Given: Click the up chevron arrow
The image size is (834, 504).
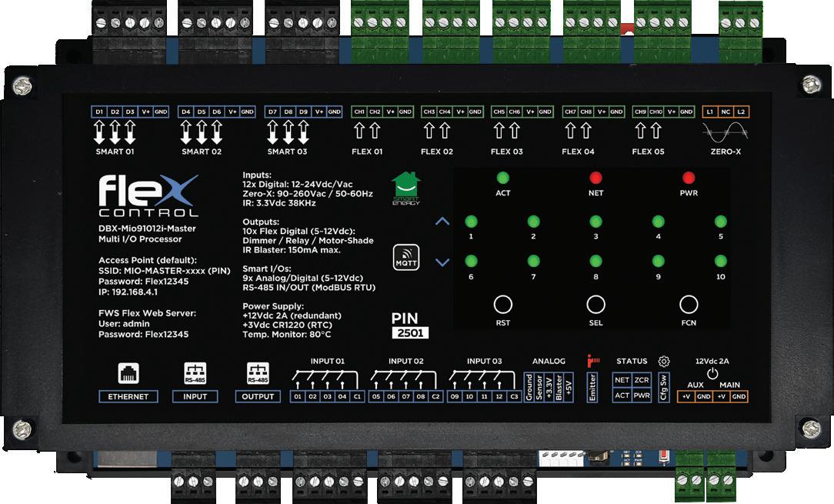Looking at the screenshot, I should (x=442, y=222).
